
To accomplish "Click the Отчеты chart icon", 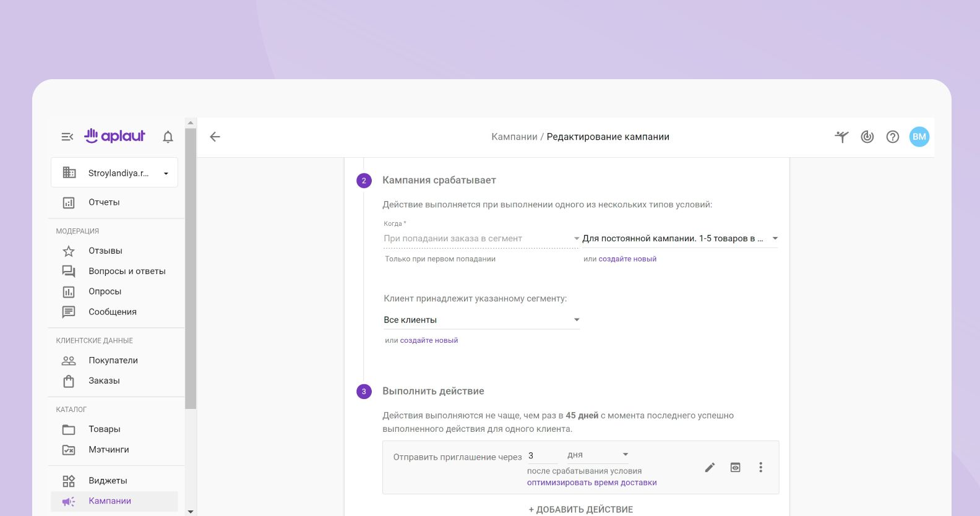I will pyautogui.click(x=69, y=202).
